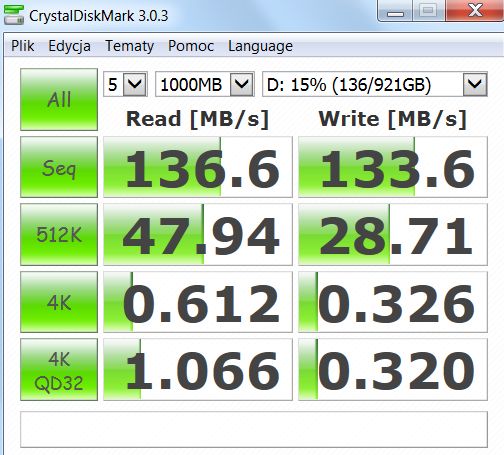
Task: Click the 4K QD32 write result 0.320
Action: (393, 370)
